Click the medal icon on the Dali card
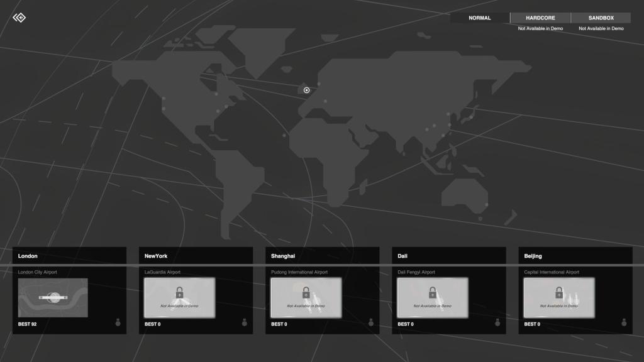Viewport: 644px width, 362px height. (x=497, y=323)
